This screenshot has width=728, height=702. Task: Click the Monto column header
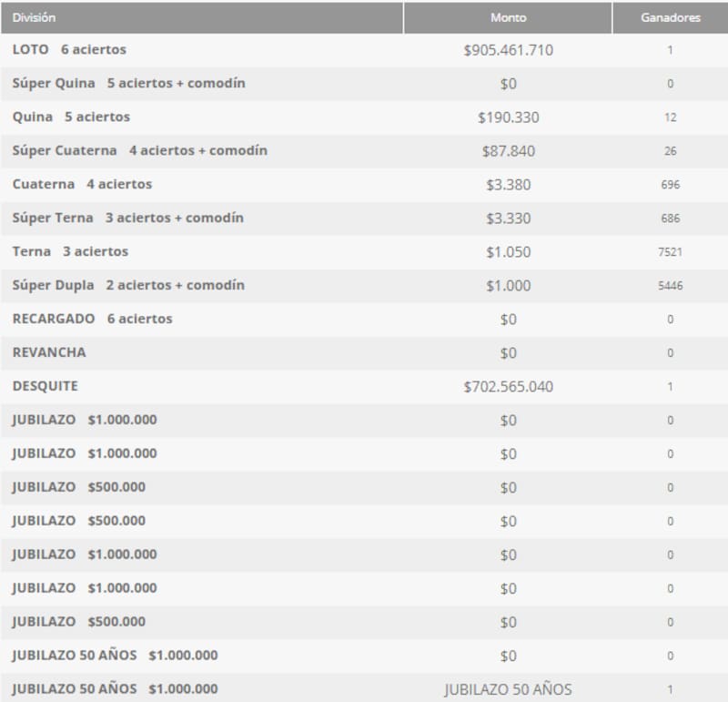point(510,15)
